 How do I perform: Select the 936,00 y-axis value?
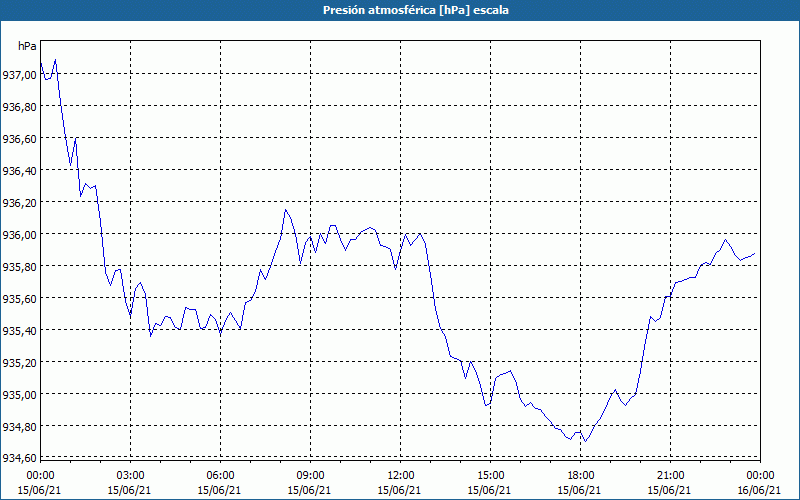pos(19,235)
